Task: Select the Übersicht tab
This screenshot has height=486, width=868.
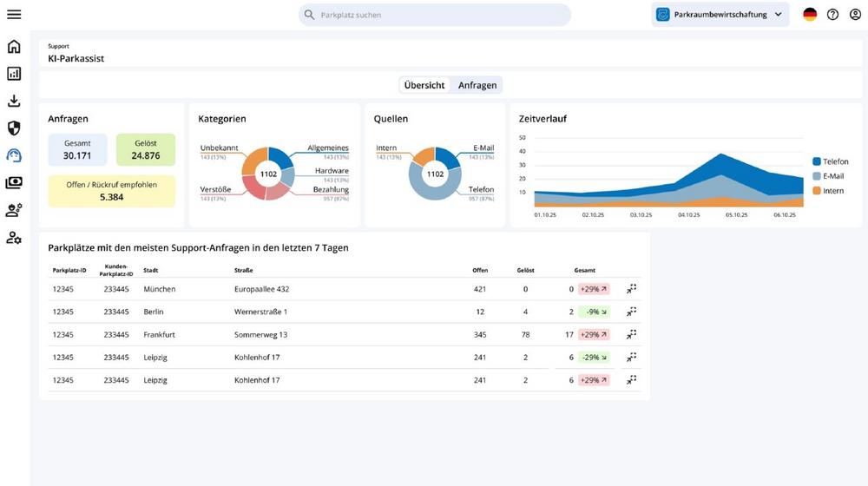Action: tap(424, 85)
